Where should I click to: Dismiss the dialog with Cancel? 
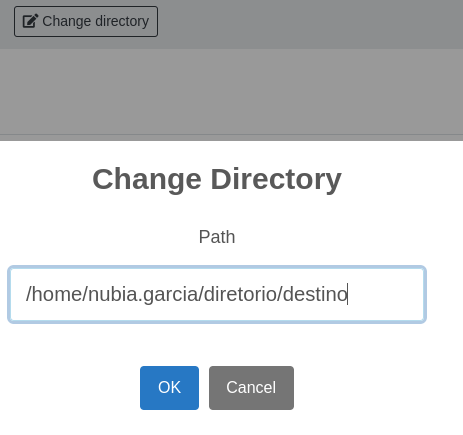[x=251, y=388]
